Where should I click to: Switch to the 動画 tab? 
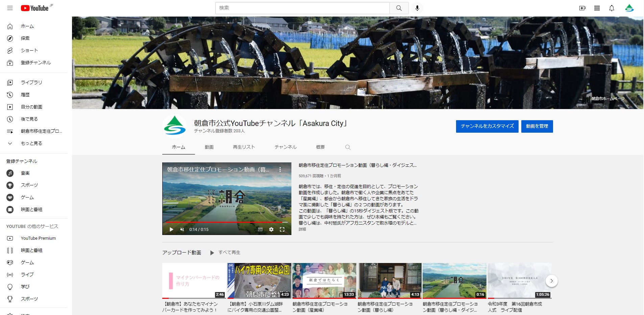(x=209, y=147)
